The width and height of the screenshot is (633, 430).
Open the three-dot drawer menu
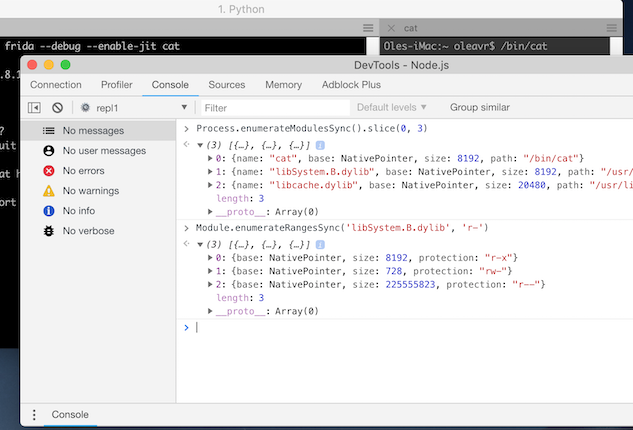34,415
